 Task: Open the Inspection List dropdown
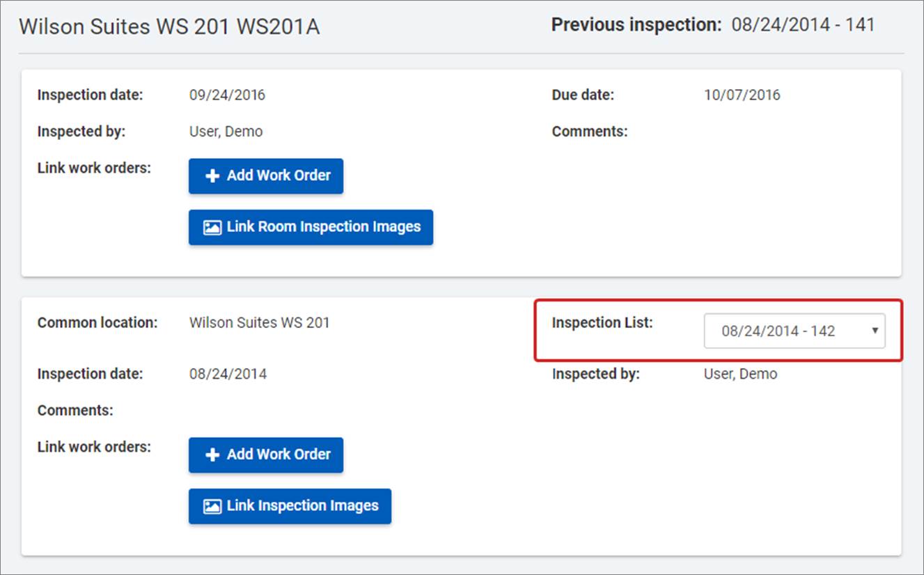click(x=794, y=331)
